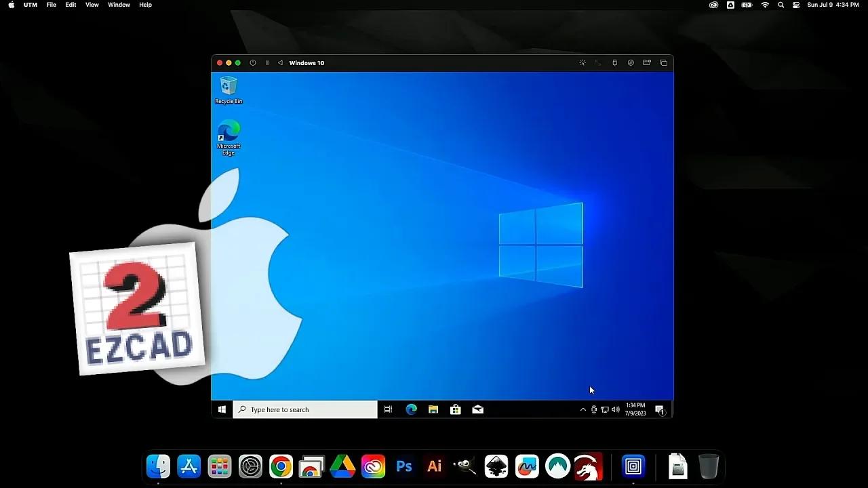Open the USB devices menu in UTM toolbar

coord(614,63)
